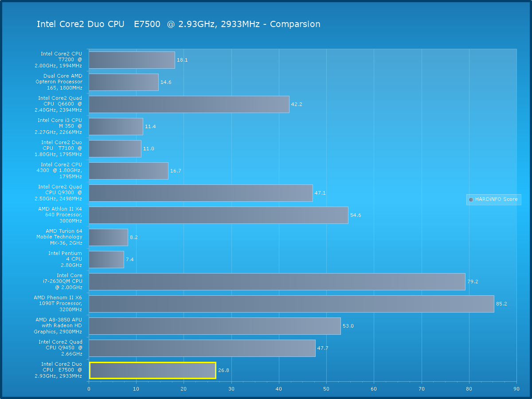Select the AMD Athlon II X4 640 bar
Image resolution: width=532 pixels, height=399 pixels.
(219, 215)
